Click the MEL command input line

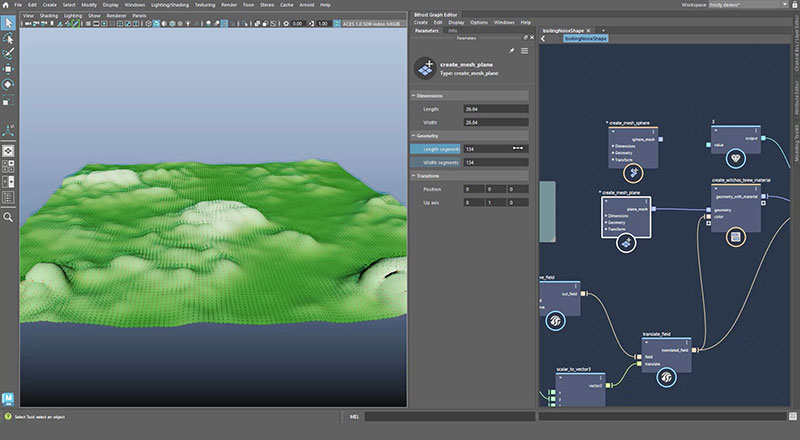[449, 417]
